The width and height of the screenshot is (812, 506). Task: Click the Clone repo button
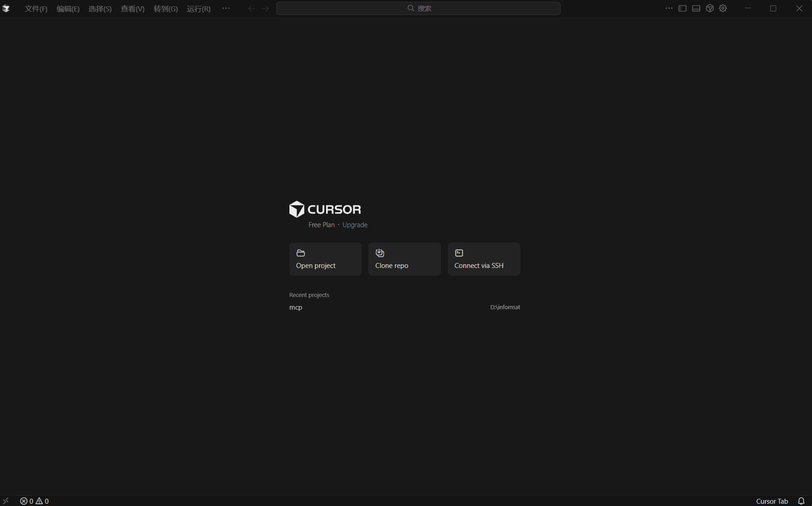404,259
